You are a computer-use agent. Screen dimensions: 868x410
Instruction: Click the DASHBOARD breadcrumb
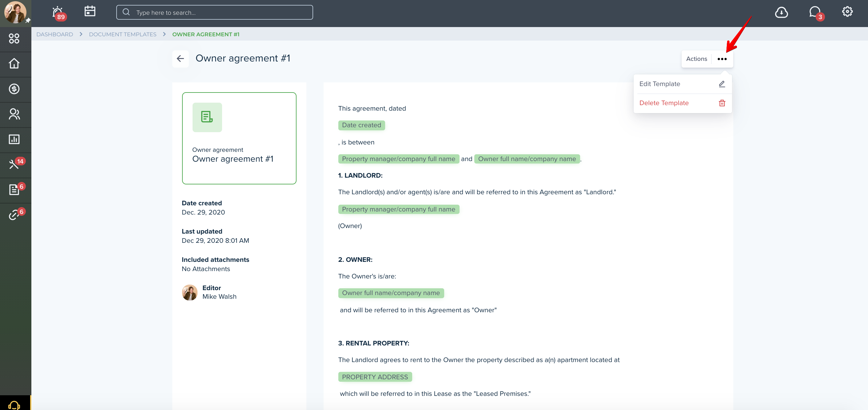tap(54, 34)
